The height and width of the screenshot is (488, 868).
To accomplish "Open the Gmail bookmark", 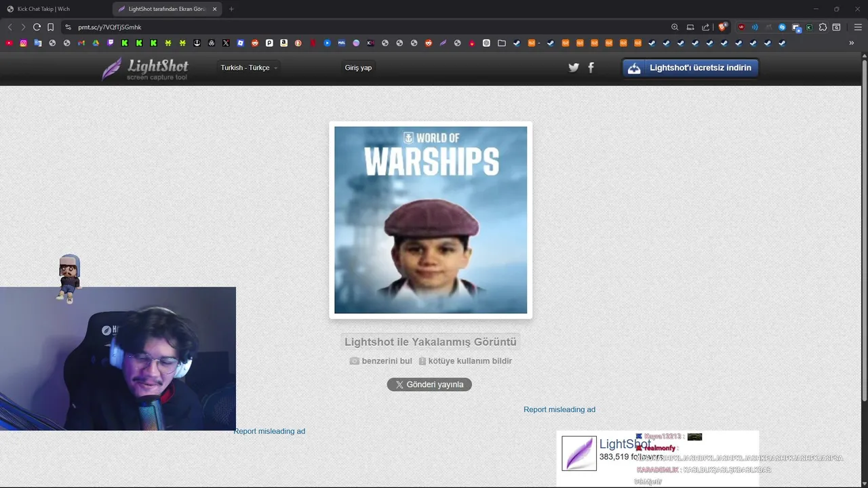I will click(81, 43).
